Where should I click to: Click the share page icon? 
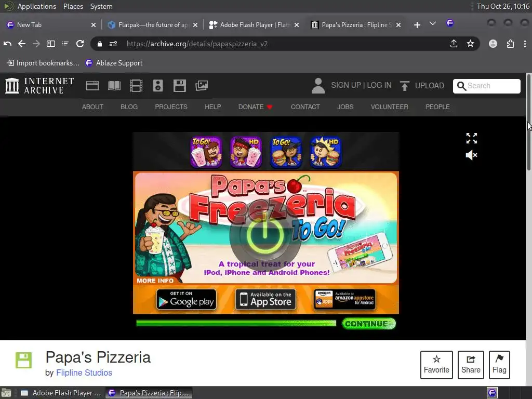click(454, 44)
